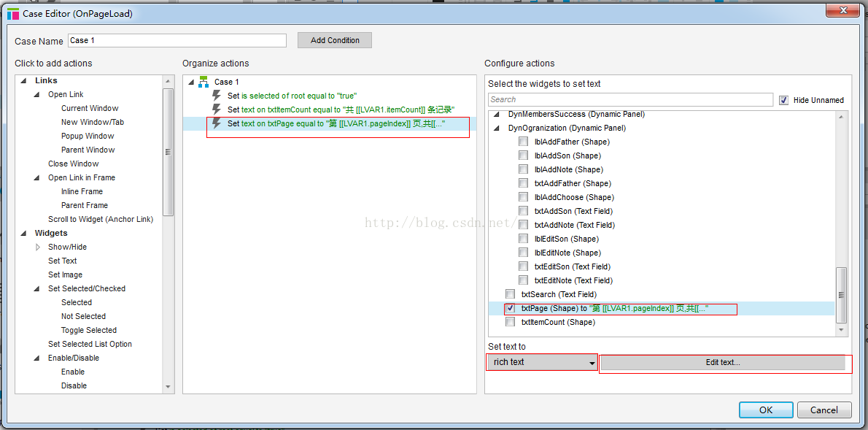Collapse the Links section

[24, 81]
